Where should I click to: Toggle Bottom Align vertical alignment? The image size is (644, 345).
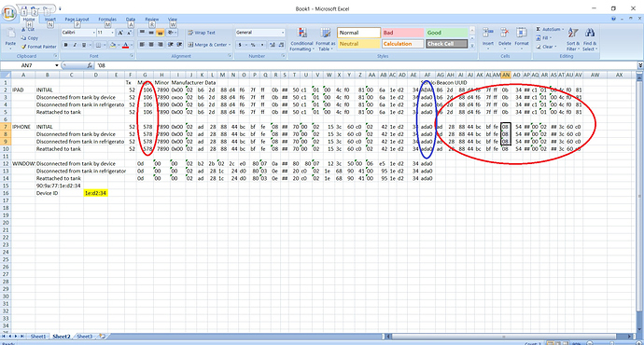pos(161,33)
